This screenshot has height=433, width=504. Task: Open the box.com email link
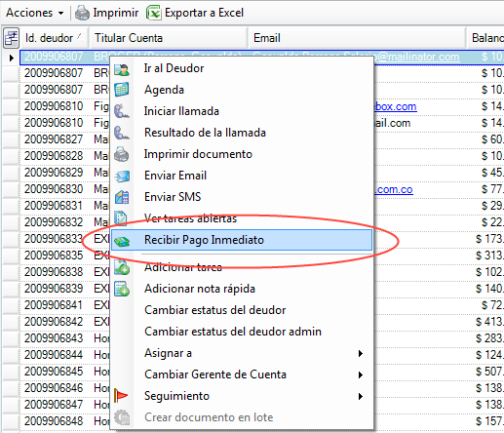[396, 106]
